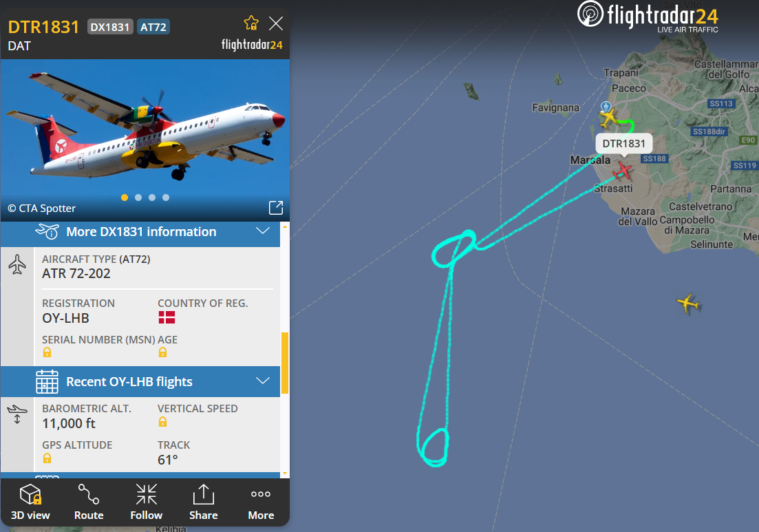Select the yellow aircraft near Trapani airport

609,118
